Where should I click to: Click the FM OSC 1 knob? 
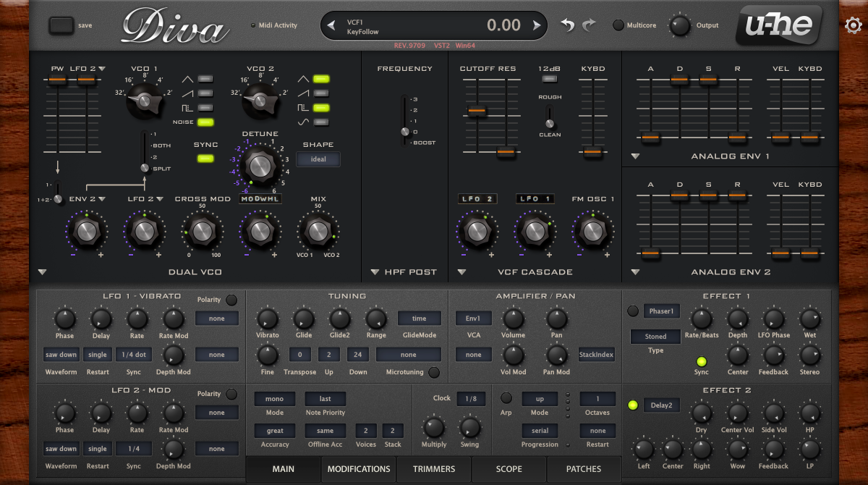[x=592, y=231]
